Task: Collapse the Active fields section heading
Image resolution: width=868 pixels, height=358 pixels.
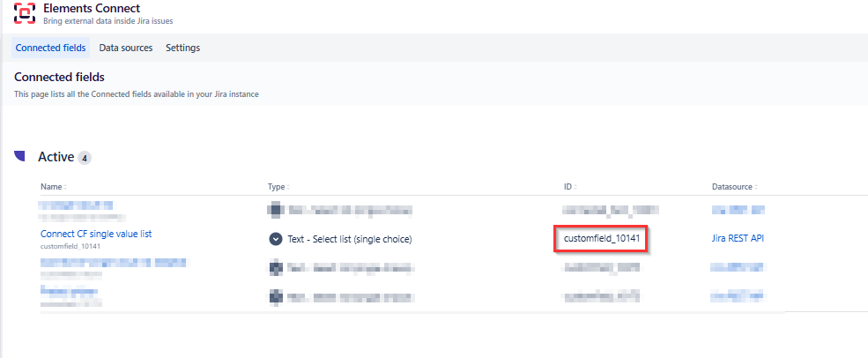Action: pos(55,157)
